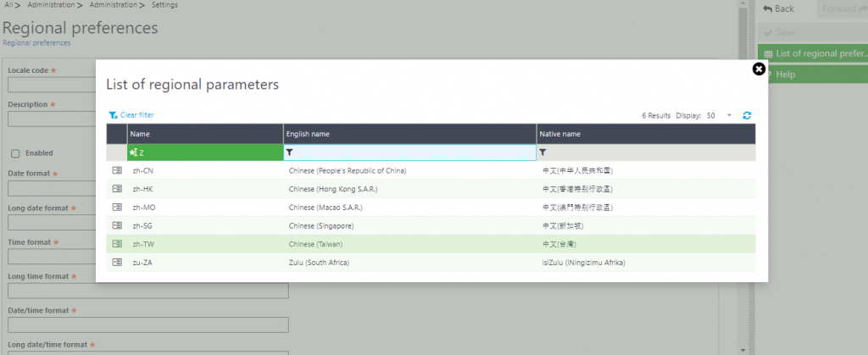Open the zh-MO row record icon
The height and width of the screenshot is (355, 868).
point(117,208)
